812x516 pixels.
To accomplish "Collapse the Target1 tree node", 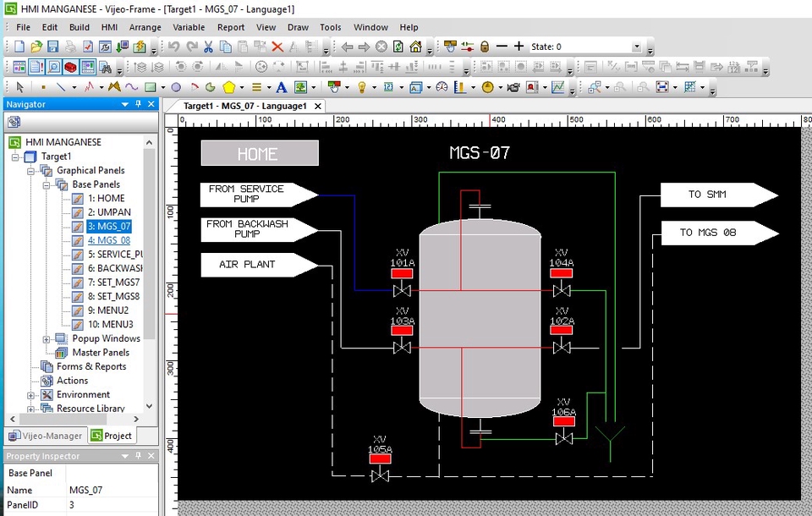I will [x=15, y=156].
